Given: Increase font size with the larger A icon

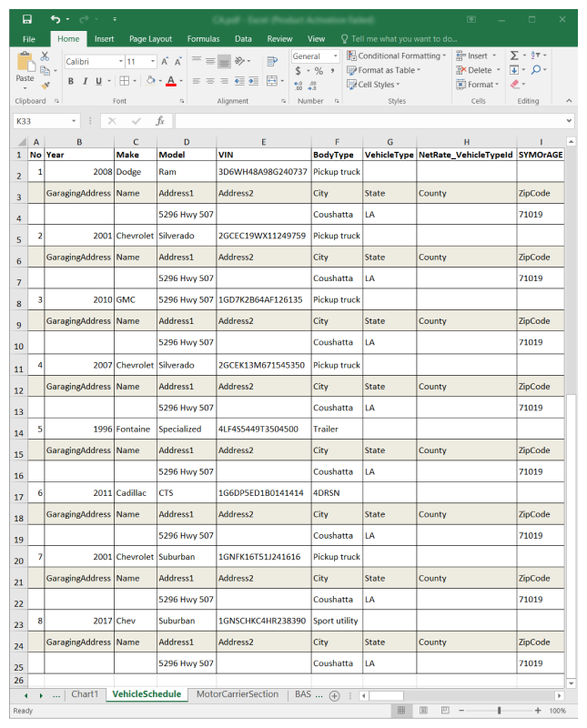Looking at the screenshot, I should coord(165,61).
